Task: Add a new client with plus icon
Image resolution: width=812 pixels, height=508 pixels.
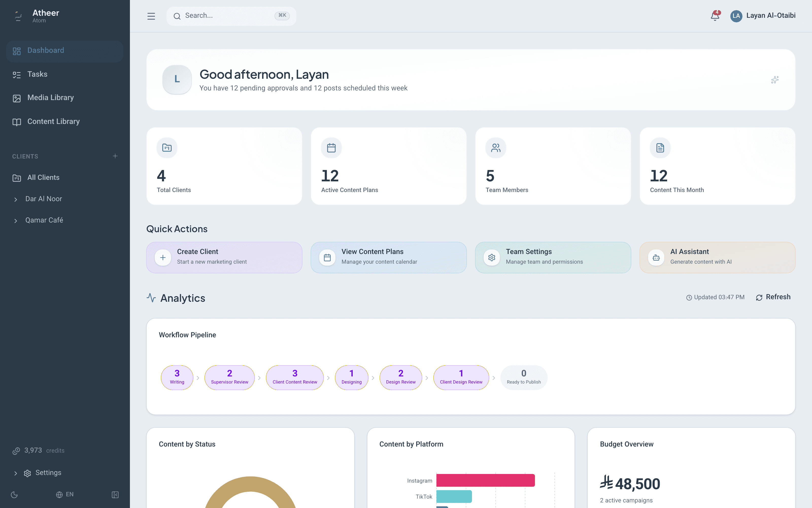Action: click(x=115, y=156)
